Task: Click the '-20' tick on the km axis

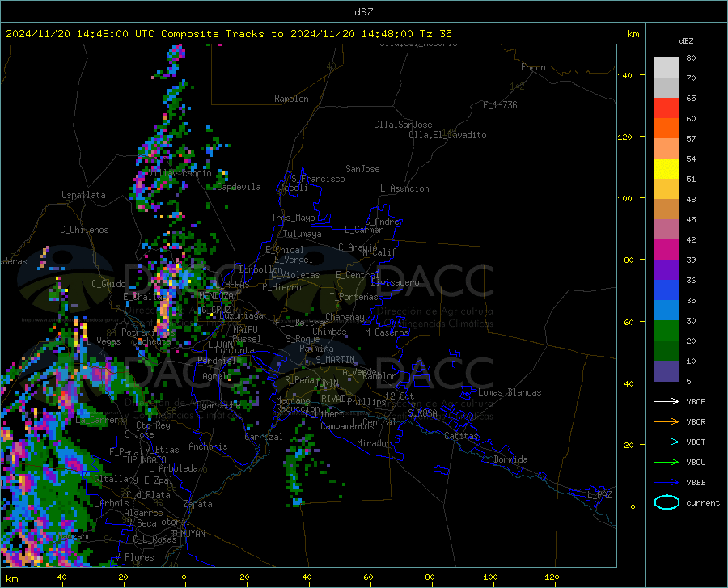Action: point(121,577)
